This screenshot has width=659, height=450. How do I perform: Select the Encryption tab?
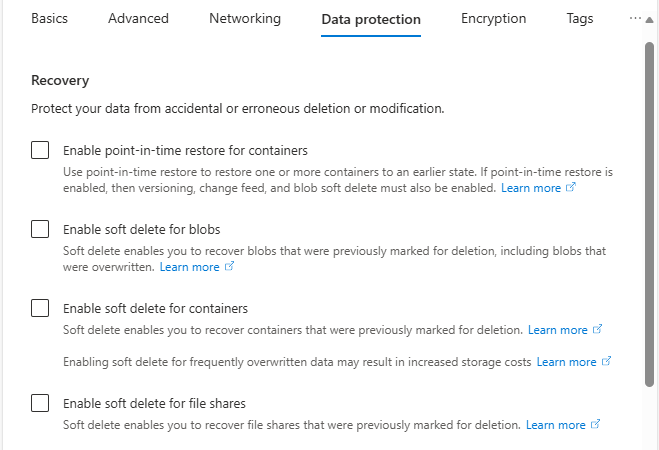click(x=493, y=19)
